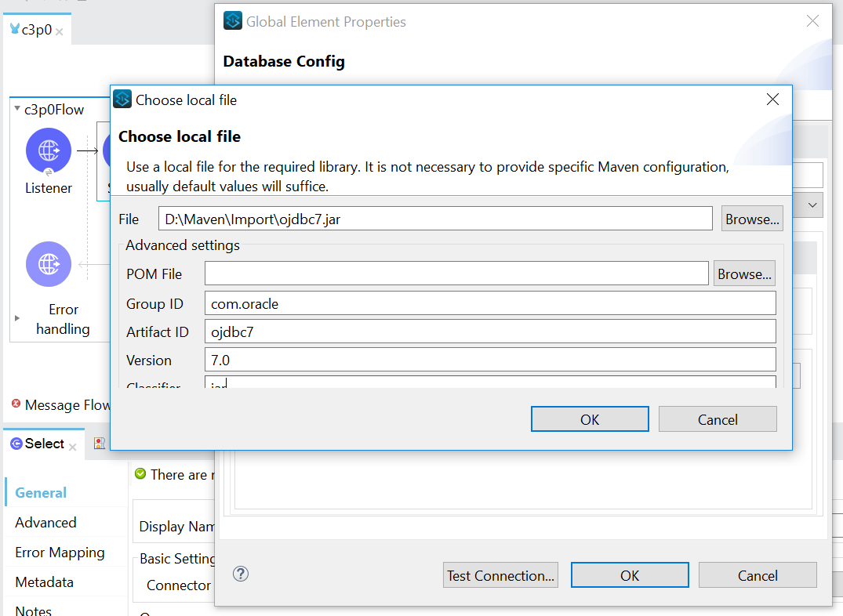This screenshot has height=616, width=843.
Task: Switch to the Metadata section
Action: [43, 582]
